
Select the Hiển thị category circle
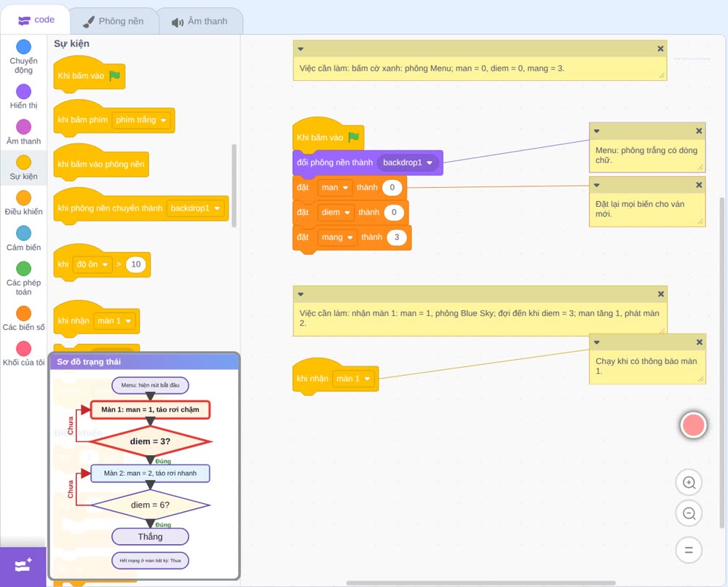(24, 92)
